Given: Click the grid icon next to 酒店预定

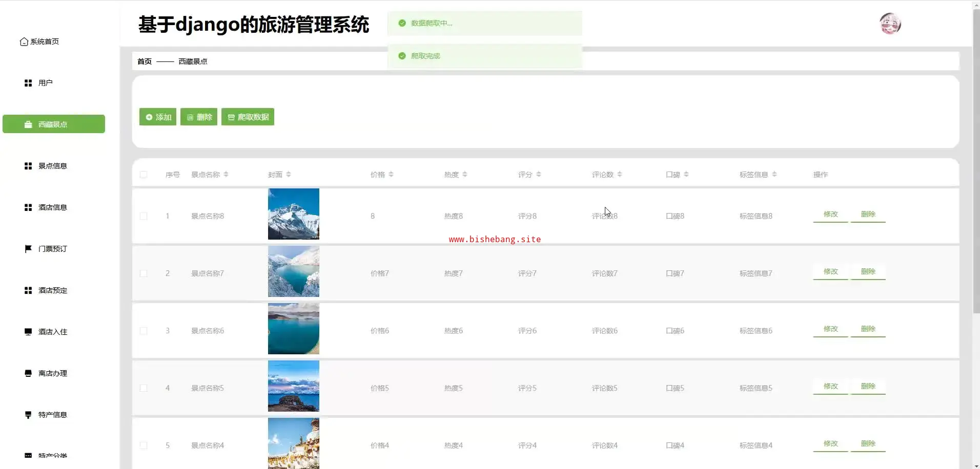Looking at the screenshot, I should click(x=28, y=290).
